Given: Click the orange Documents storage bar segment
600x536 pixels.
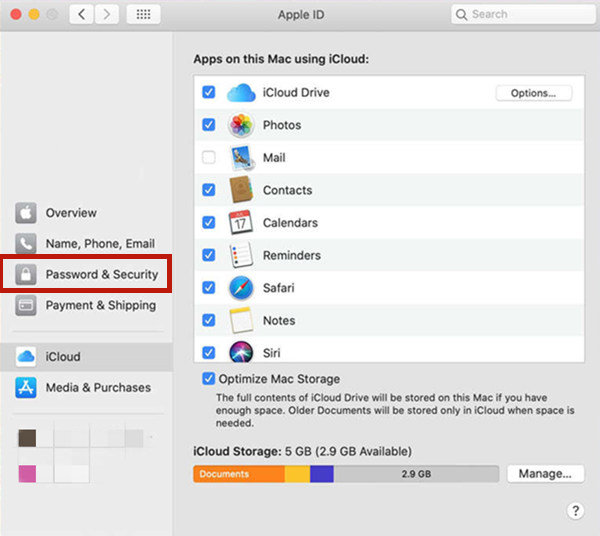Looking at the screenshot, I should click(238, 474).
